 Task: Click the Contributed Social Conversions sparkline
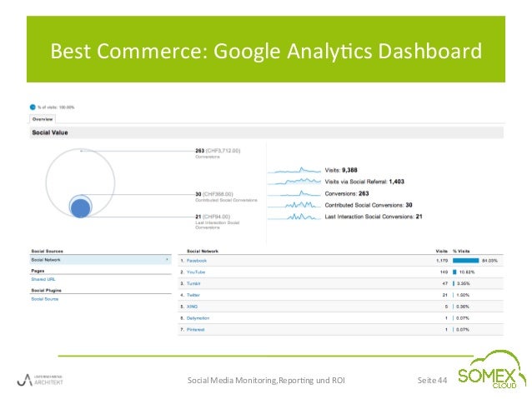pos(294,205)
